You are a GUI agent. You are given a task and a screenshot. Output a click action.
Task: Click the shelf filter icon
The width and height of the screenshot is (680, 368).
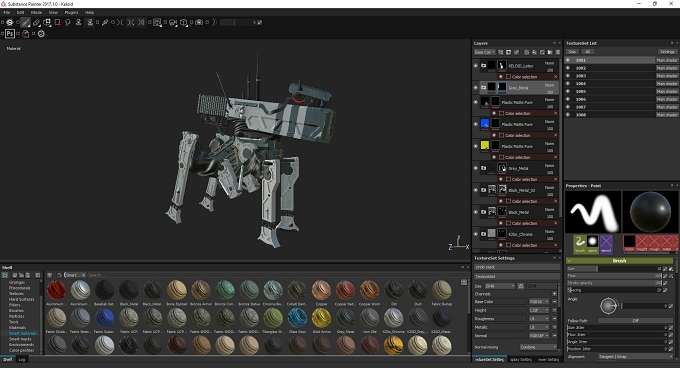click(x=49, y=275)
